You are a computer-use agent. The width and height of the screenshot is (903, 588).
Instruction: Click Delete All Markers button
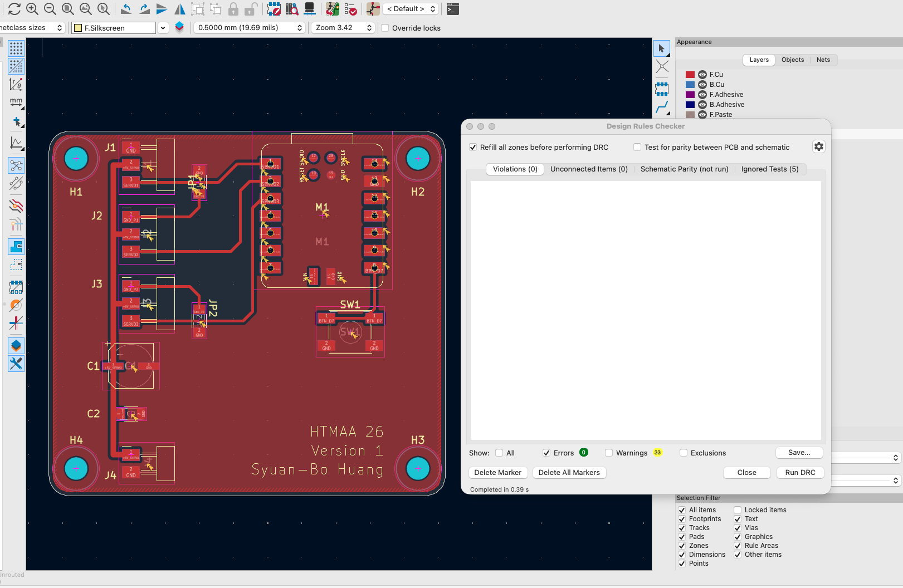click(569, 472)
